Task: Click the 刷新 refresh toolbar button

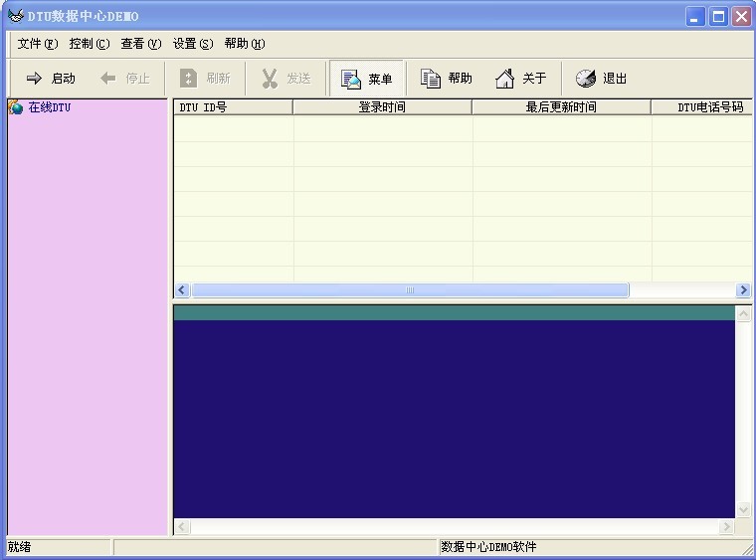Action: 205,78
